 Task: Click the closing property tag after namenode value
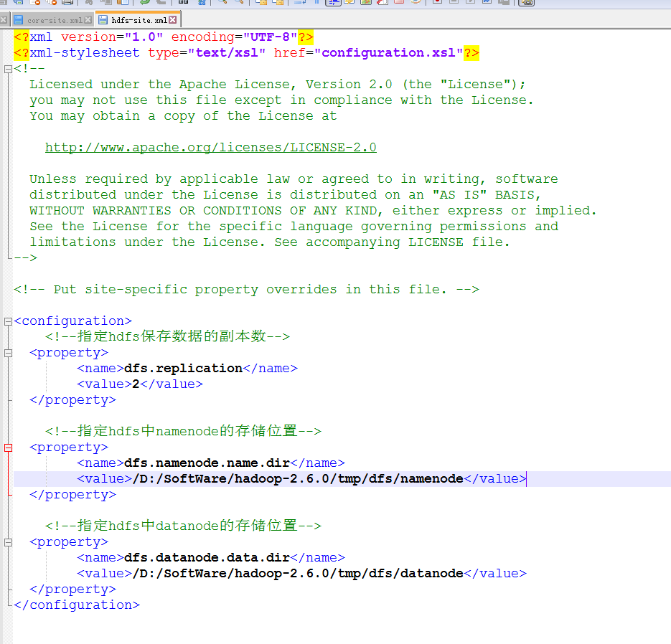(72, 495)
